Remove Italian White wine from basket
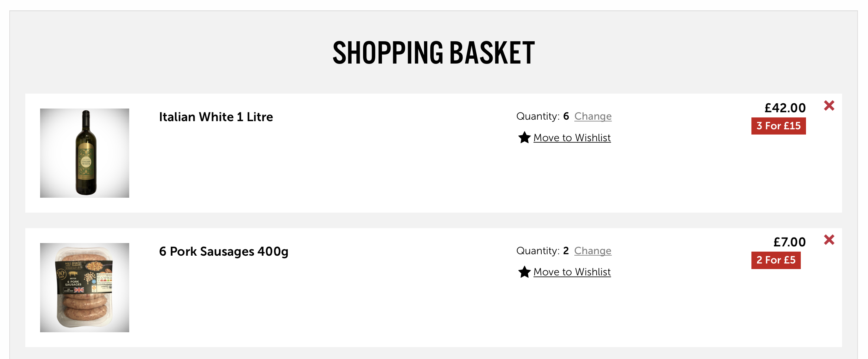 (829, 106)
